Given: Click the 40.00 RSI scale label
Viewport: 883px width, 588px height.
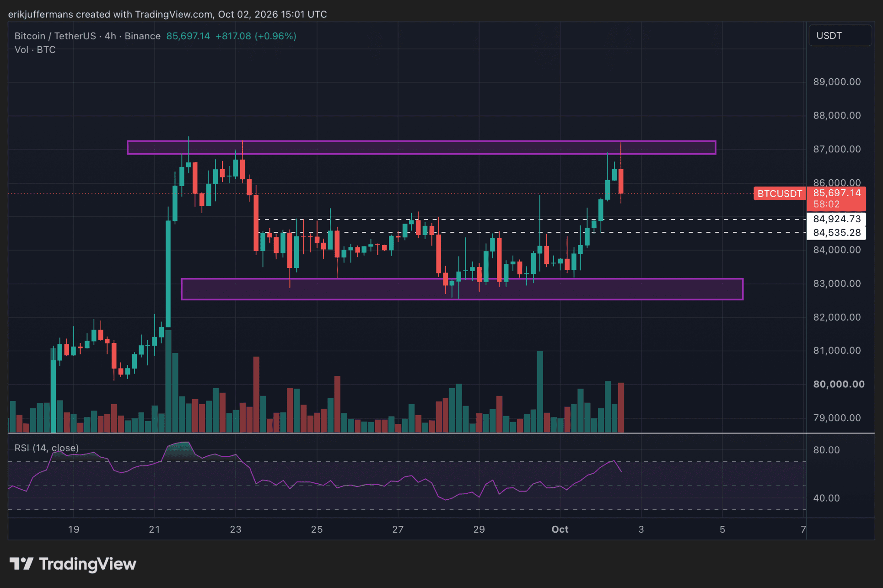Looking at the screenshot, I should [826, 498].
